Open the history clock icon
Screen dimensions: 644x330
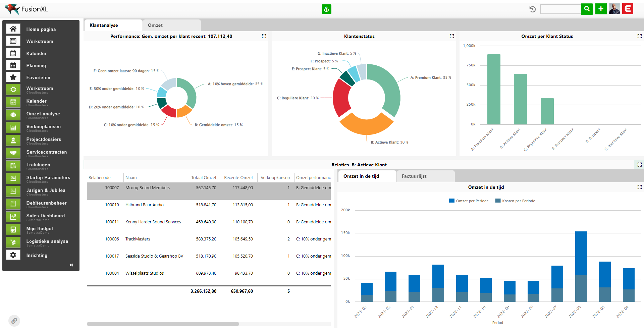(532, 9)
